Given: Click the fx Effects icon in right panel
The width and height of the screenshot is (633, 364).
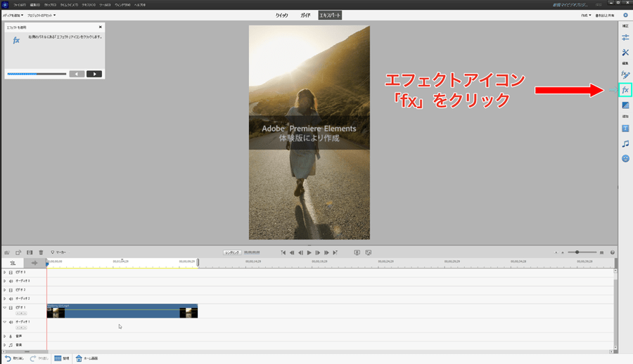Looking at the screenshot, I should point(625,90).
